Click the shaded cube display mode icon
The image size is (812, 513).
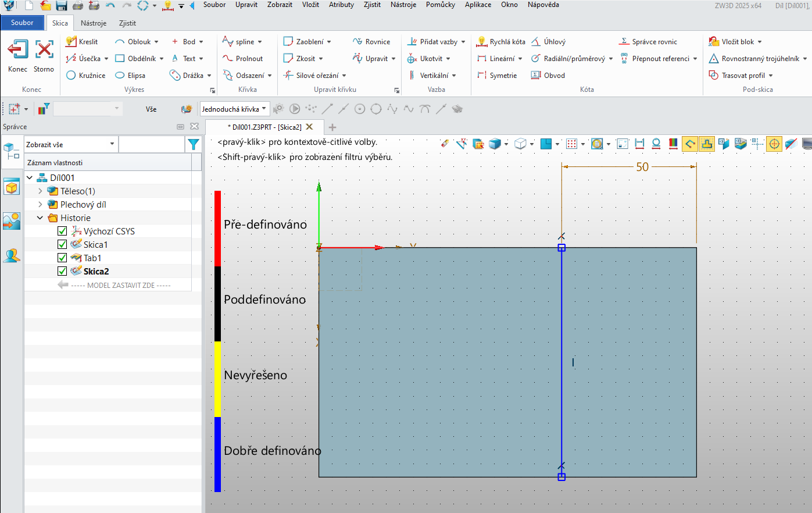tap(495, 144)
